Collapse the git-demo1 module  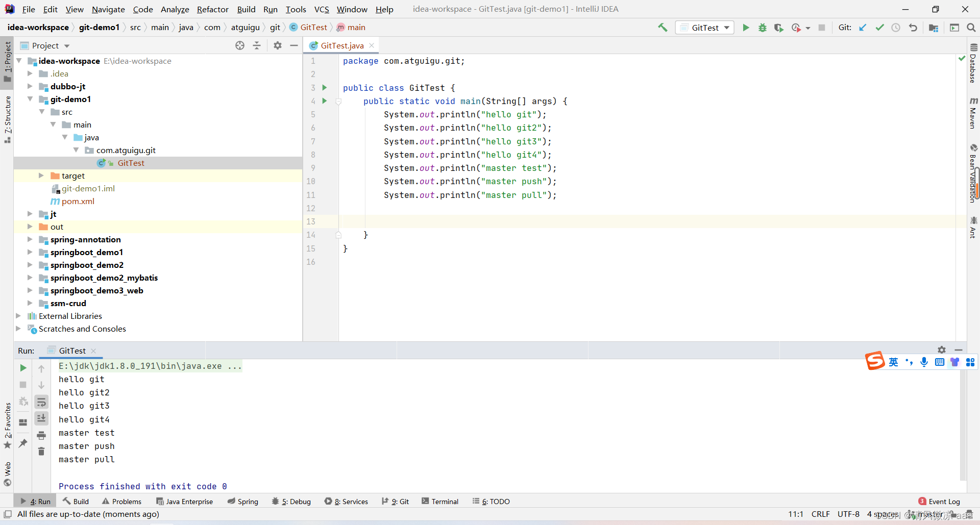(30, 99)
